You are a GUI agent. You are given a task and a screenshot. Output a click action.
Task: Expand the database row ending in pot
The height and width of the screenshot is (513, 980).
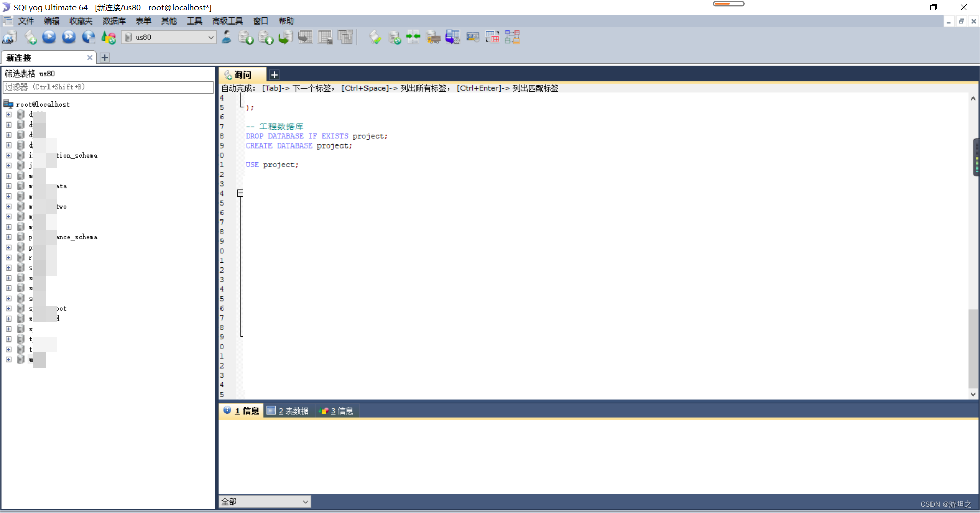point(9,308)
